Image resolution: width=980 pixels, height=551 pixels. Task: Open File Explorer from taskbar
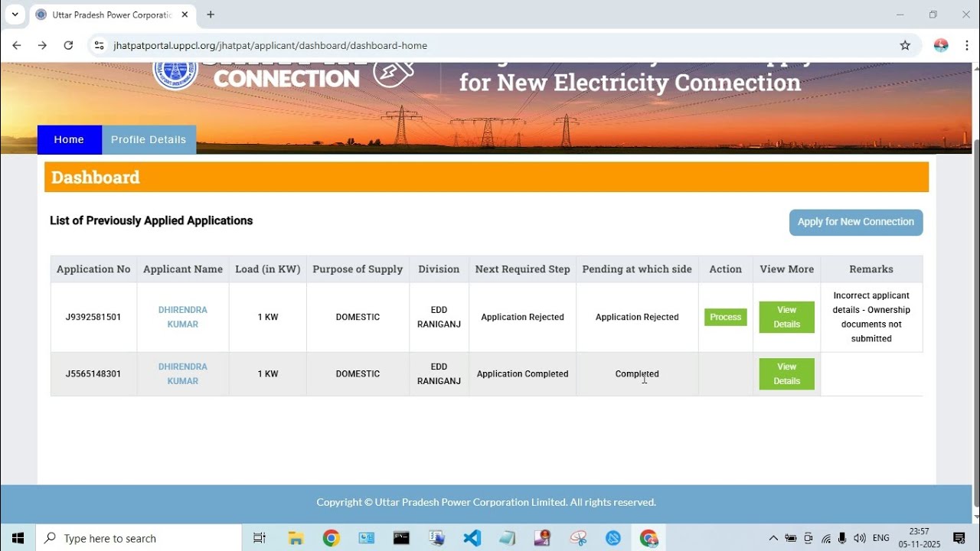pyautogui.click(x=296, y=538)
